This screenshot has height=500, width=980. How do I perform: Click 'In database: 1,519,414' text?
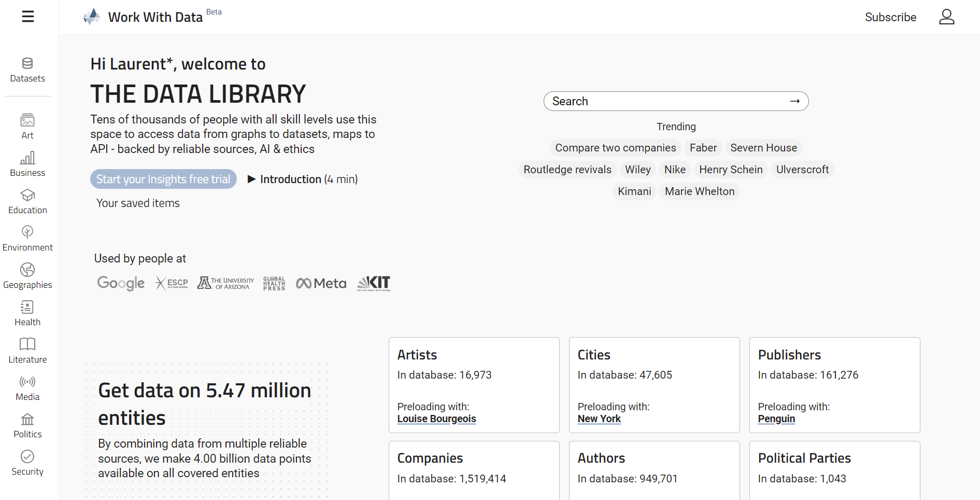coord(451,479)
